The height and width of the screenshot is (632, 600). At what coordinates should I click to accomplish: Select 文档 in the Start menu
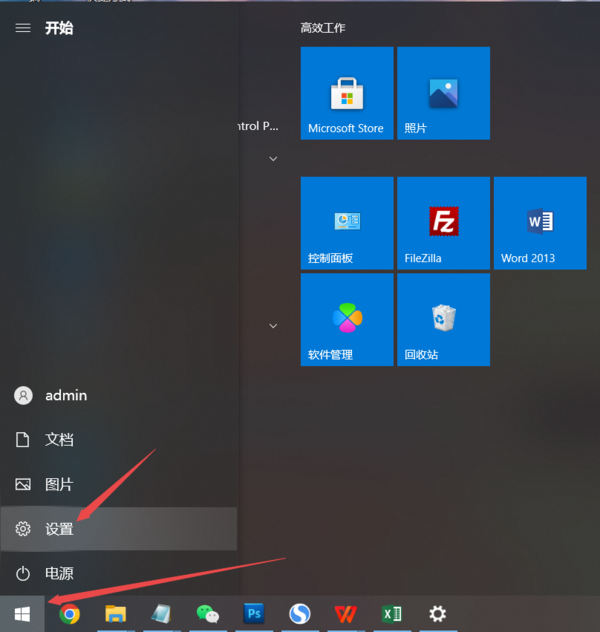click(59, 440)
